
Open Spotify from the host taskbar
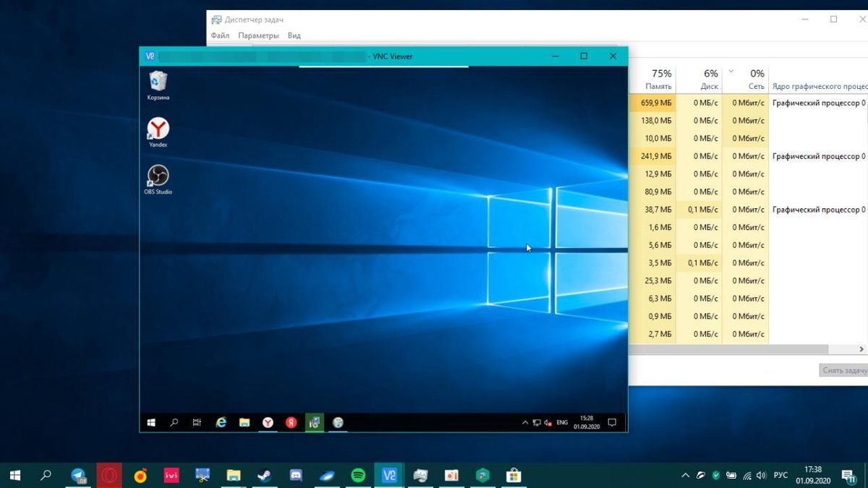358,476
